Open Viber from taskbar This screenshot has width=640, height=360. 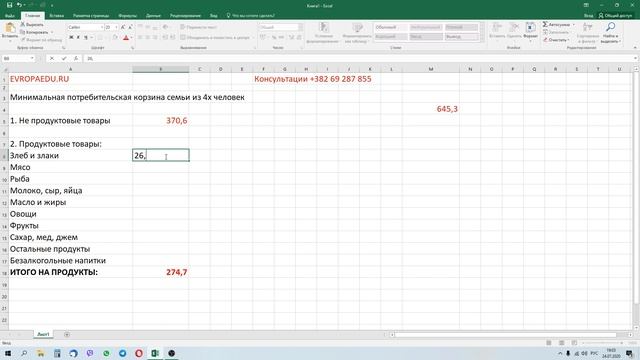(x=90, y=353)
